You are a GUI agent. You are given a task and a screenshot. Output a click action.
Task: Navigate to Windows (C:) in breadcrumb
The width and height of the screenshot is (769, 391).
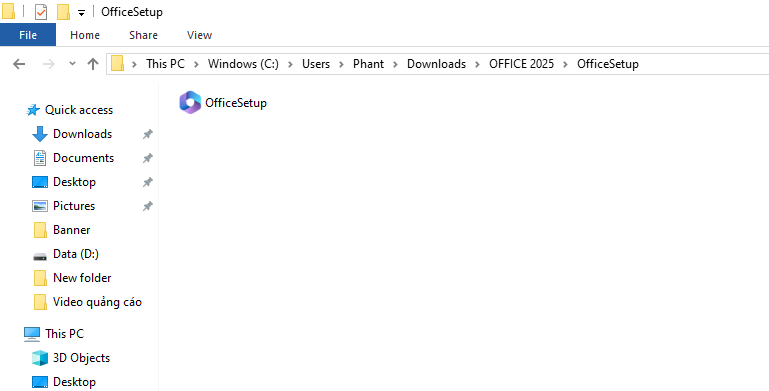pos(243,64)
